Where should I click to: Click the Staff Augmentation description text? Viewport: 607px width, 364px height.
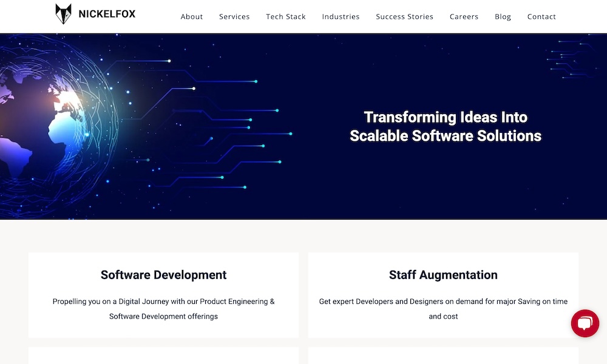[x=443, y=309]
